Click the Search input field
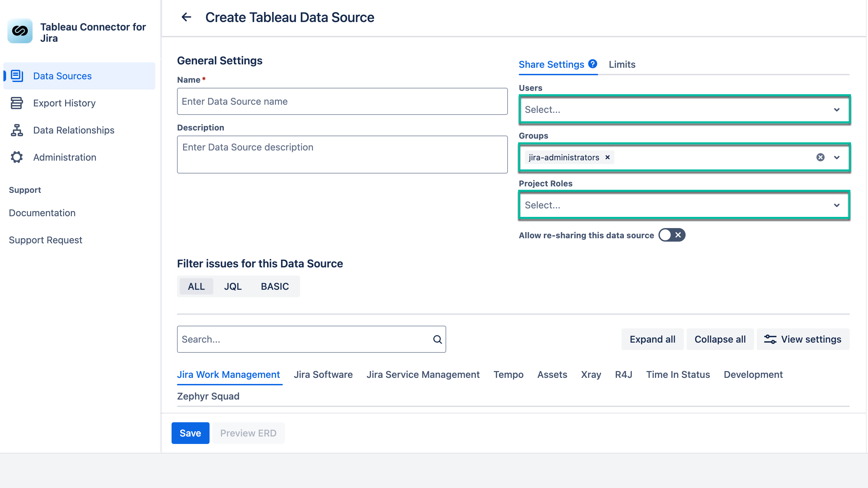 click(311, 339)
